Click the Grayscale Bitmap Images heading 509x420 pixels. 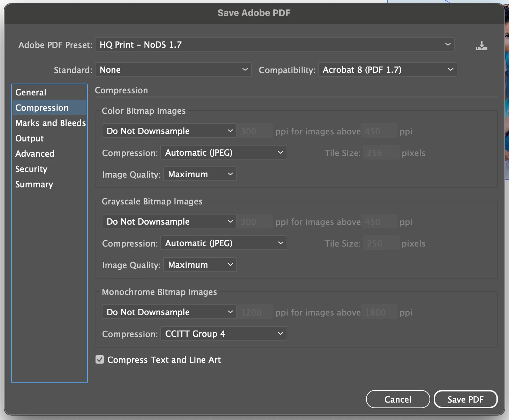pos(152,201)
